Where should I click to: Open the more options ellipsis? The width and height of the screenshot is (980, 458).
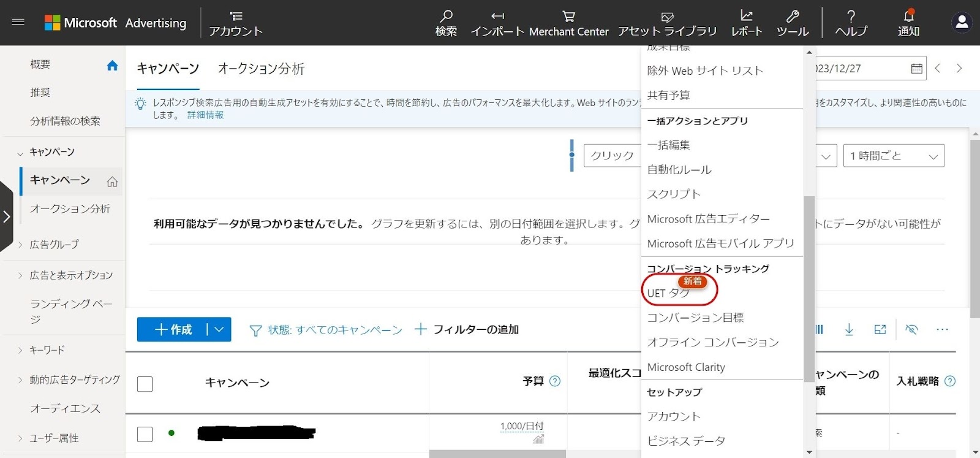pyautogui.click(x=942, y=330)
